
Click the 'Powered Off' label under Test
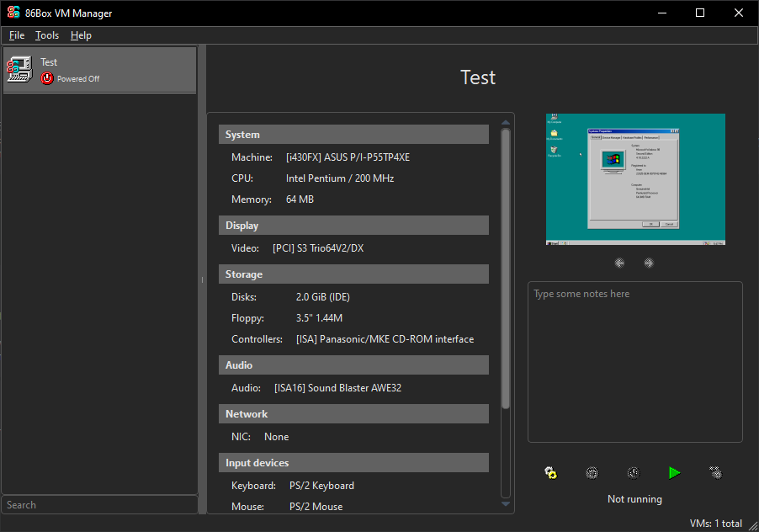tap(78, 79)
